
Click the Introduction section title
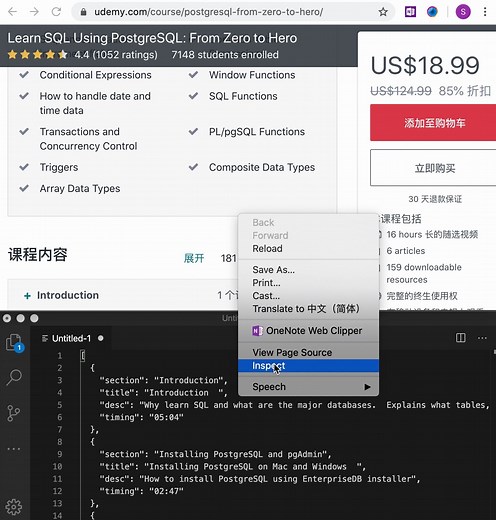point(68,295)
